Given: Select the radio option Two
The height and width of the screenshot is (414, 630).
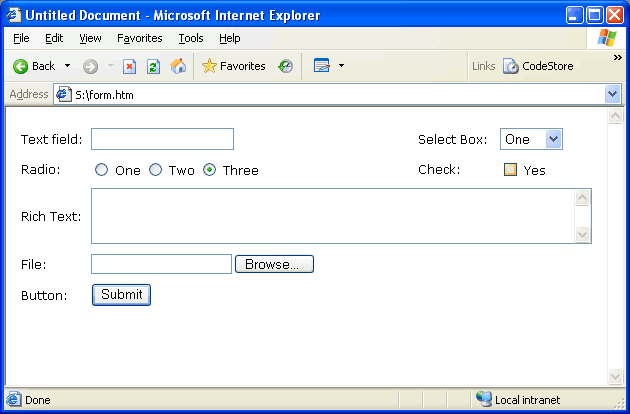Looking at the screenshot, I should coord(155,170).
